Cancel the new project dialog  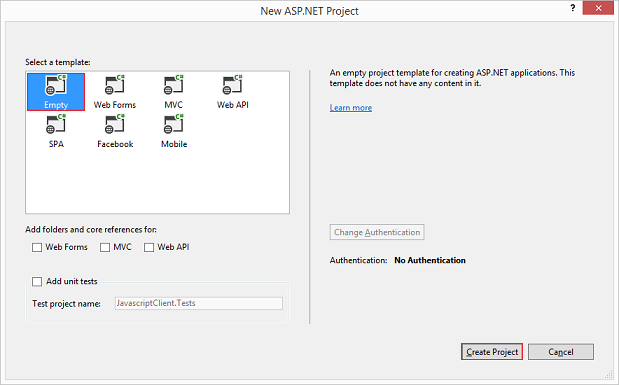click(561, 351)
